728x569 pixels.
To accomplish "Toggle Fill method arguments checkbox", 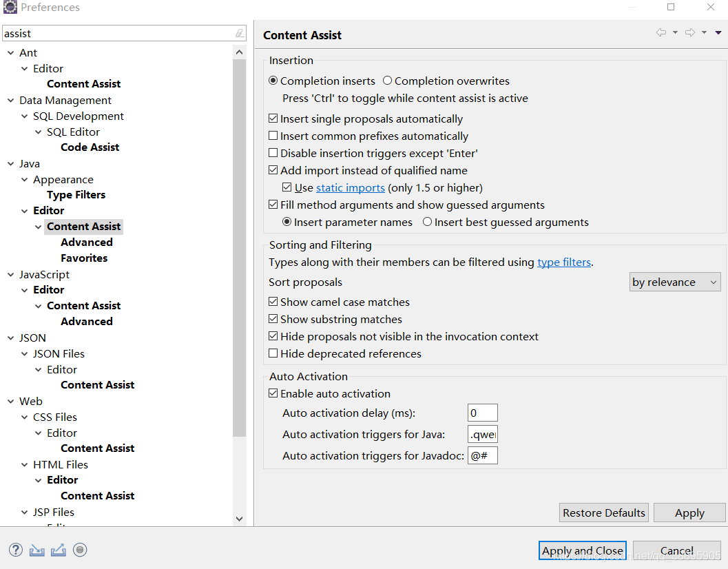I will pos(273,205).
